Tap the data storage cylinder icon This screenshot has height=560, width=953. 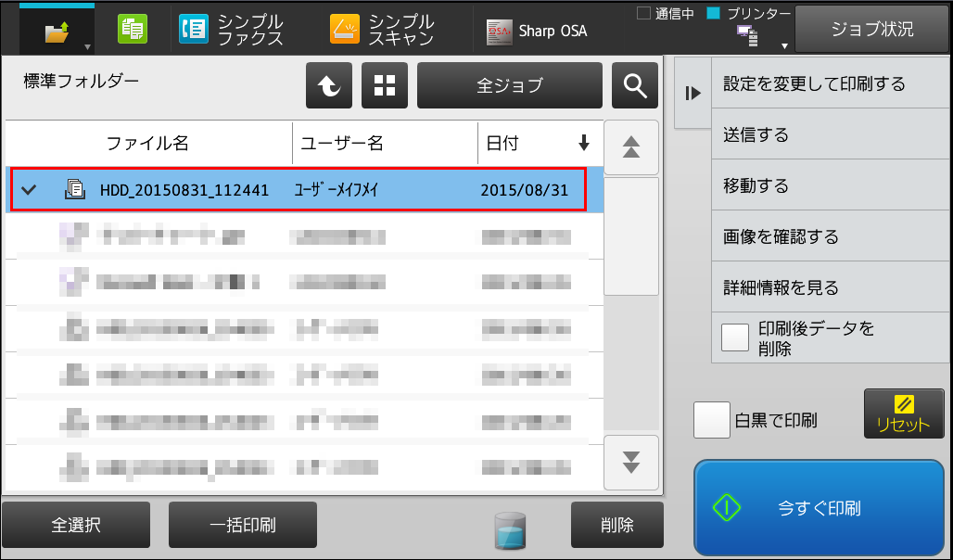click(x=510, y=531)
